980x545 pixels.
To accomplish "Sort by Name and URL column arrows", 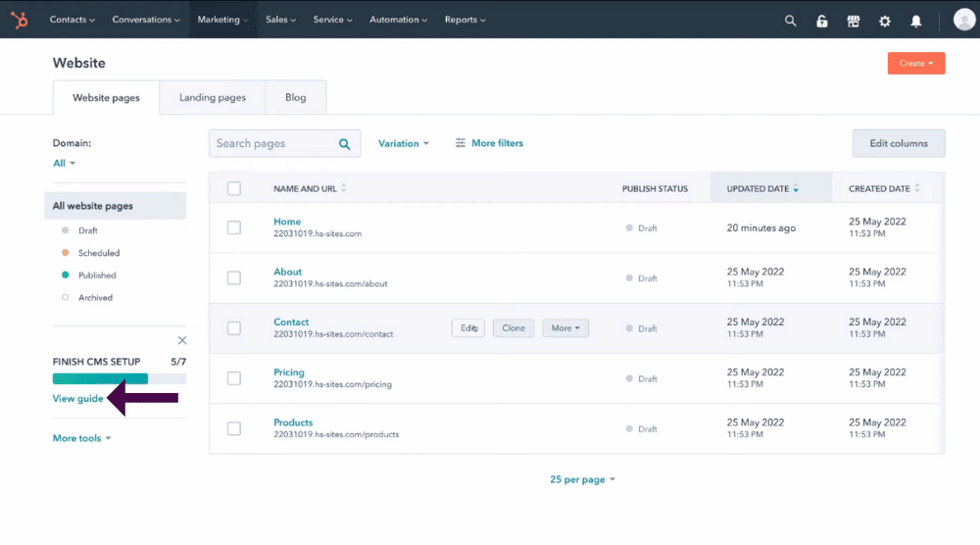I will (x=344, y=188).
